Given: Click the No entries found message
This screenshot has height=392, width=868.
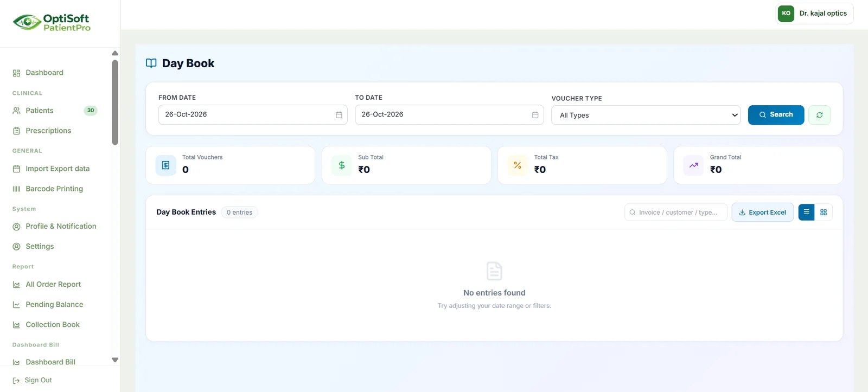Looking at the screenshot, I should pyautogui.click(x=494, y=293).
